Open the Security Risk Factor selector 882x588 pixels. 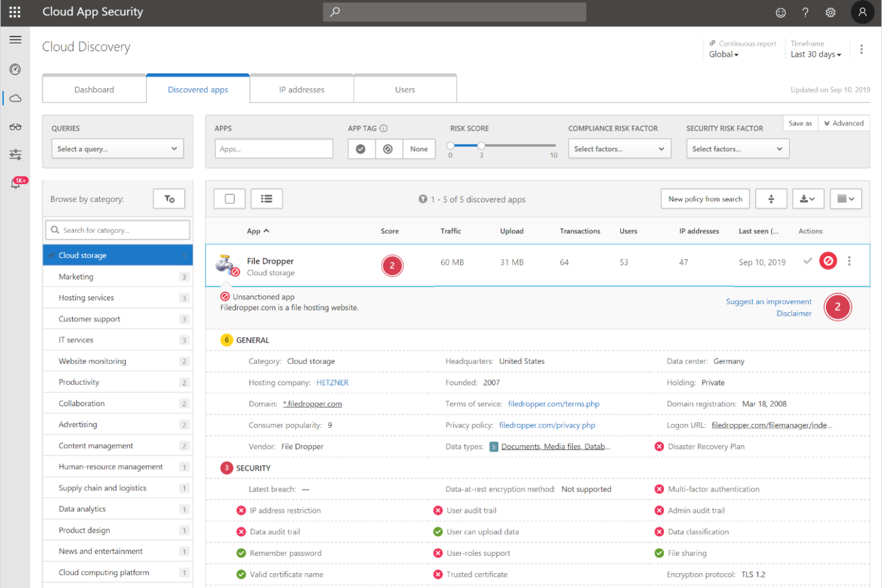click(x=737, y=148)
